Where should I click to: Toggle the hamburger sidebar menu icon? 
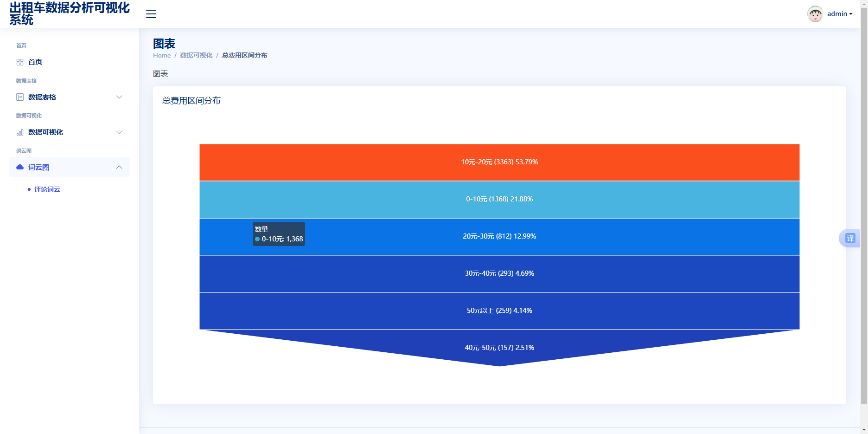coord(151,14)
